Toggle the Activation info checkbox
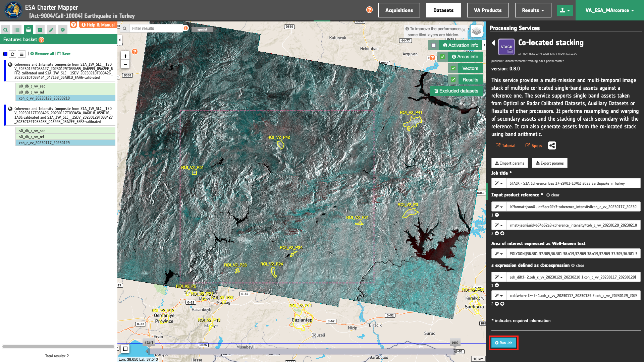Screen dimensions: 644x362 pos(434,45)
